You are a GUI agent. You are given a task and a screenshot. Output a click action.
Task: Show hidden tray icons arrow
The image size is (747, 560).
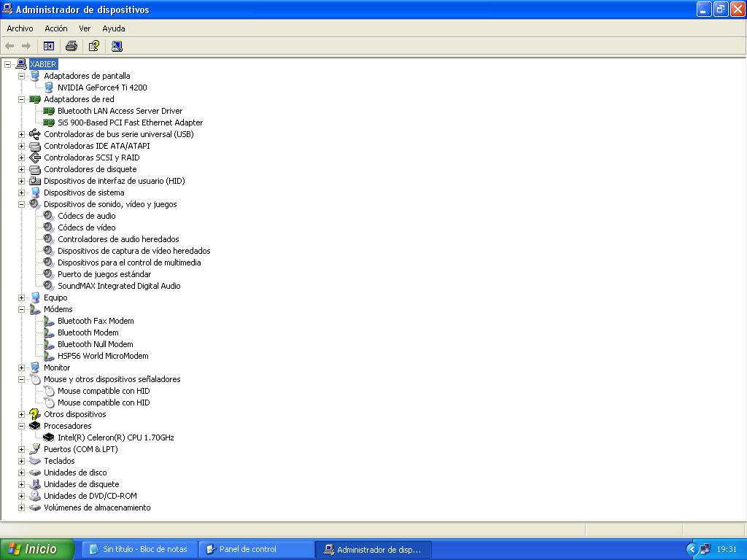(692, 550)
